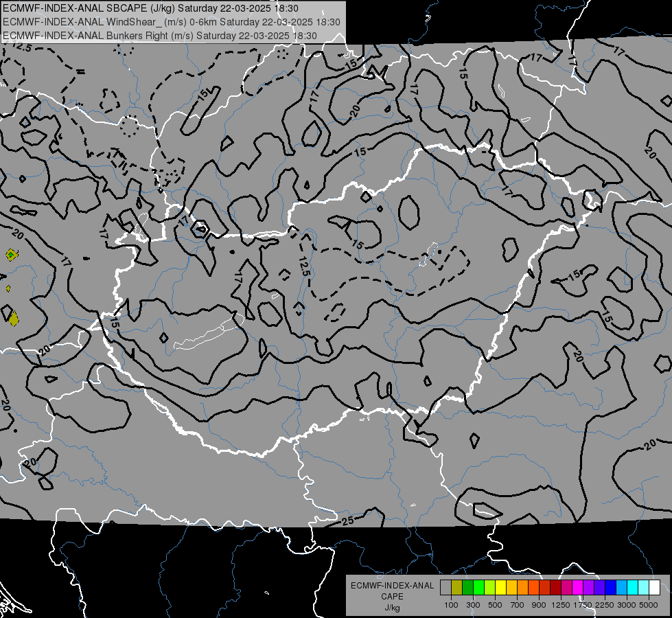This screenshot has height=618, width=672.
Task: Click the SBCAPE (J/kg) header line
Action: [150, 8]
